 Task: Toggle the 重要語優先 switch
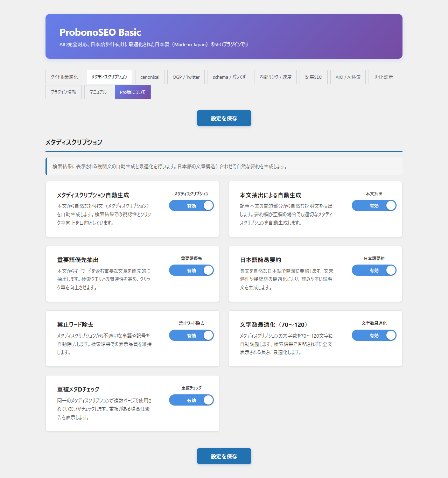pyautogui.click(x=191, y=270)
